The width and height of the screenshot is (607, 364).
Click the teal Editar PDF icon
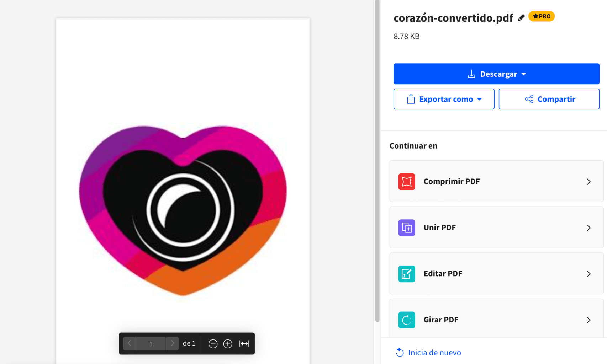(407, 274)
